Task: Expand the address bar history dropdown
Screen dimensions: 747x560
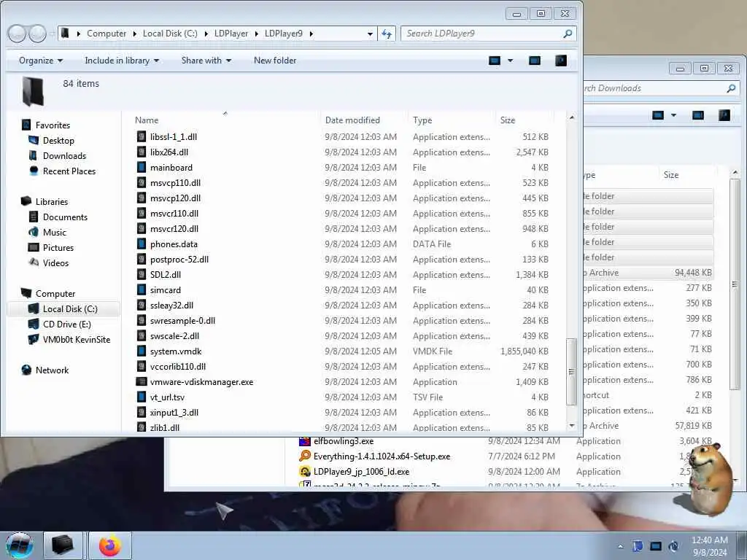Action: [x=370, y=34]
